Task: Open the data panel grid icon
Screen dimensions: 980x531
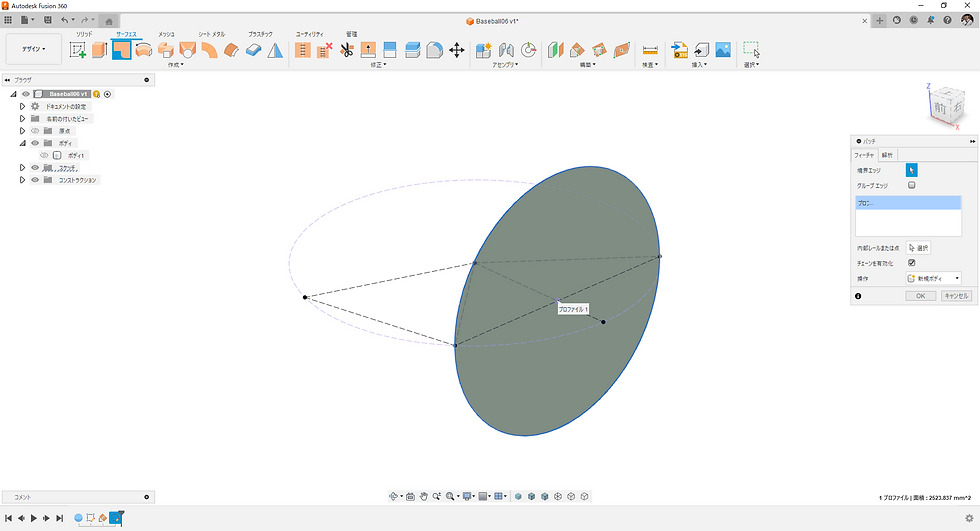Action: [8, 20]
